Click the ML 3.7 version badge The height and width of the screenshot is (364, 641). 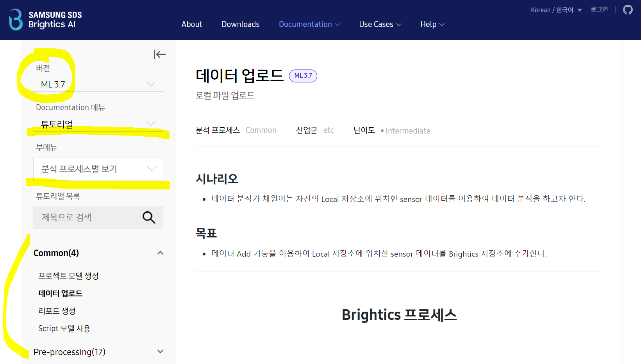pyautogui.click(x=303, y=76)
